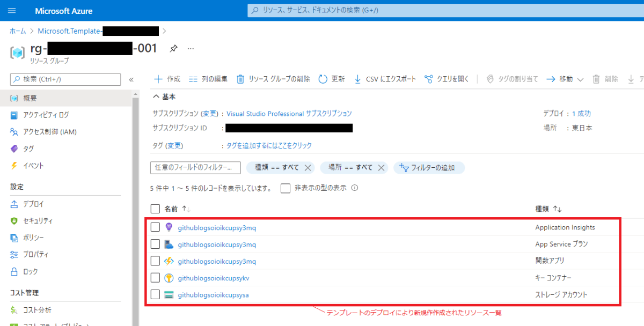The image size is (644, 326).
Task: Toggle the select-all checkbox in header
Action: coord(155,209)
